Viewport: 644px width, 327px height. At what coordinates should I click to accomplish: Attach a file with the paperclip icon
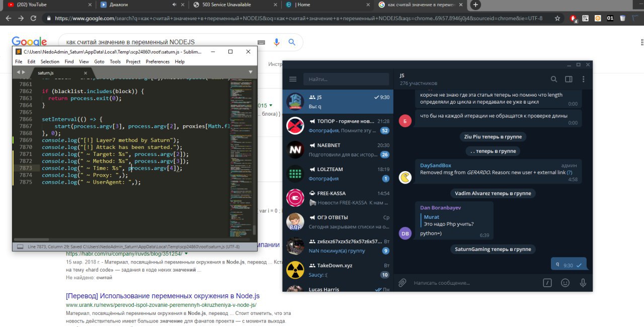click(402, 283)
